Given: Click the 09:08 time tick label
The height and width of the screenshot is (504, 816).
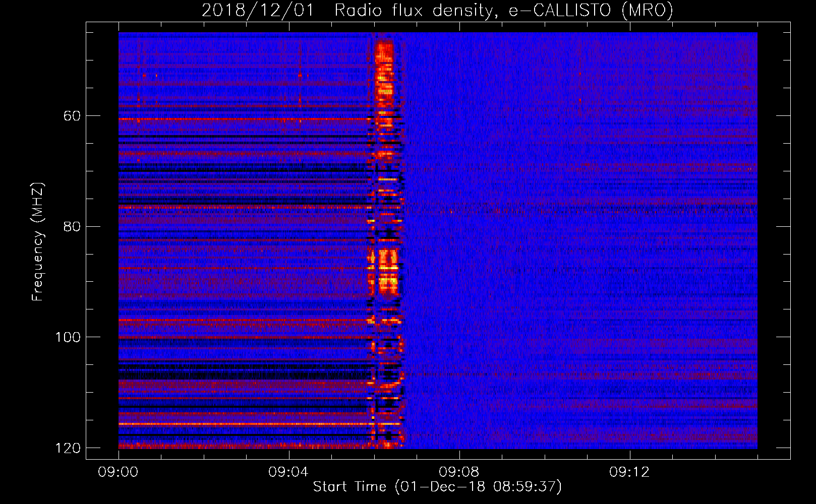Looking at the screenshot, I should click(459, 472).
